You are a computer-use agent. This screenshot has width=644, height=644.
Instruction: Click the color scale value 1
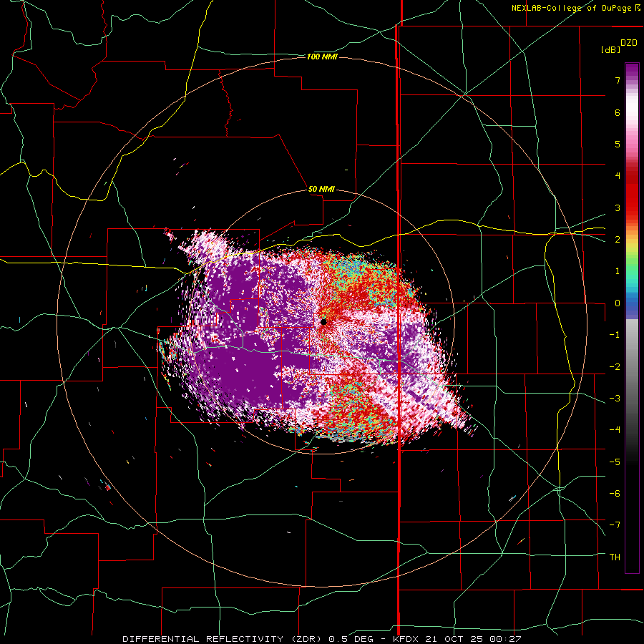click(x=618, y=271)
